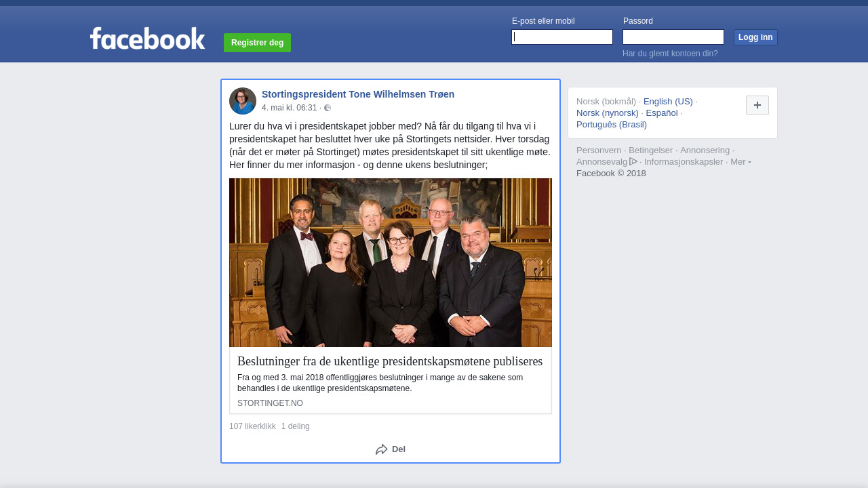Open the 'Beslutninger fra de ukentlige presidentskapsmøtene' headline
This screenshot has height=488, width=868.
[x=390, y=361]
